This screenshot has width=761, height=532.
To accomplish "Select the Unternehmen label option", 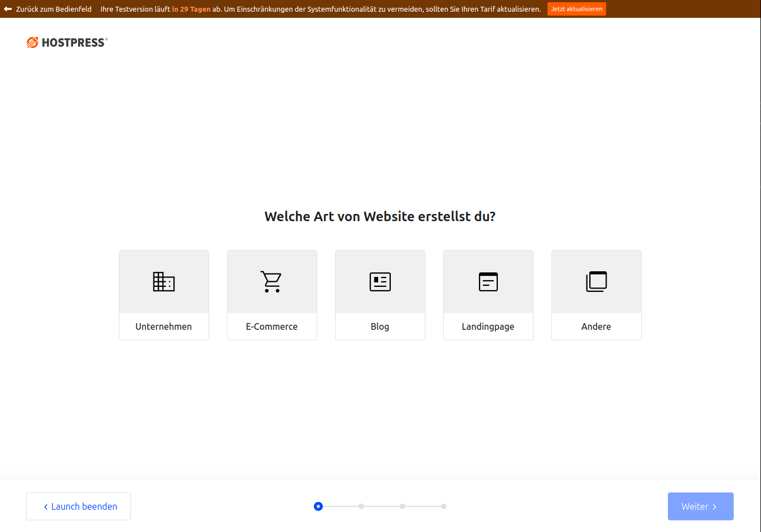I will click(163, 326).
